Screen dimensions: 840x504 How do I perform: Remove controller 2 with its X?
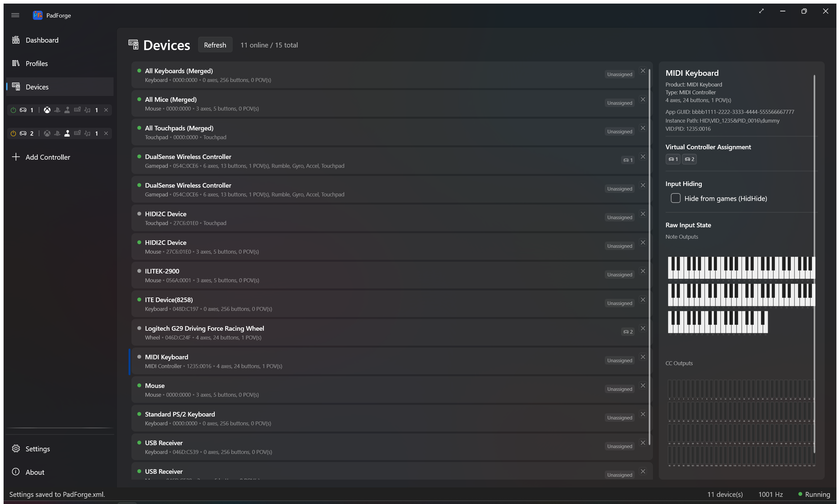[x=106, y=133]
